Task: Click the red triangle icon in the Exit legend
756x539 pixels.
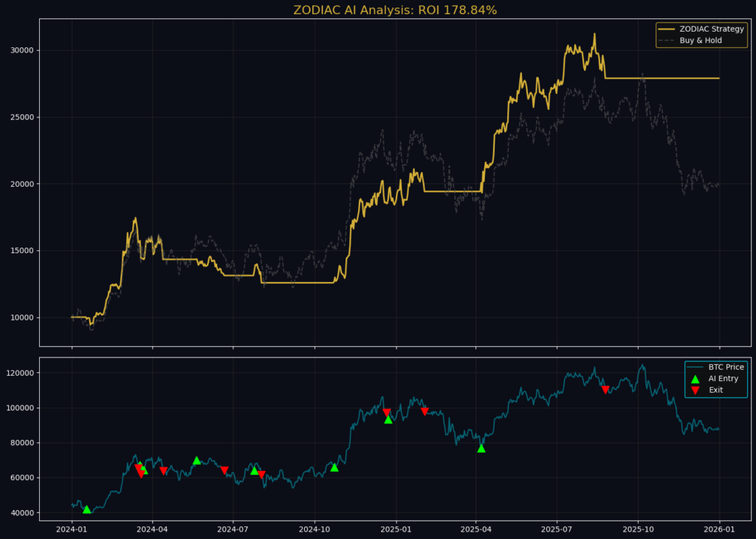Action: point(695,390)
